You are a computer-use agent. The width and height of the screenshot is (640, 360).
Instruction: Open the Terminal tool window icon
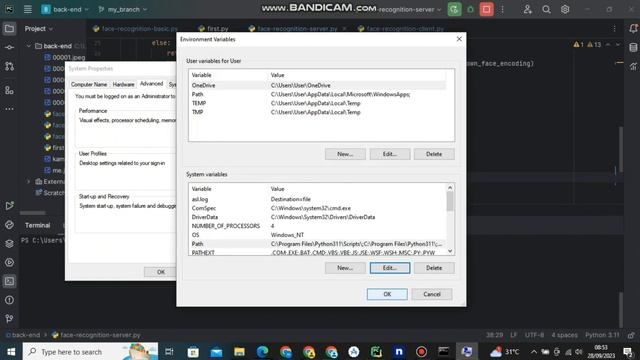(x=9, y=281)
